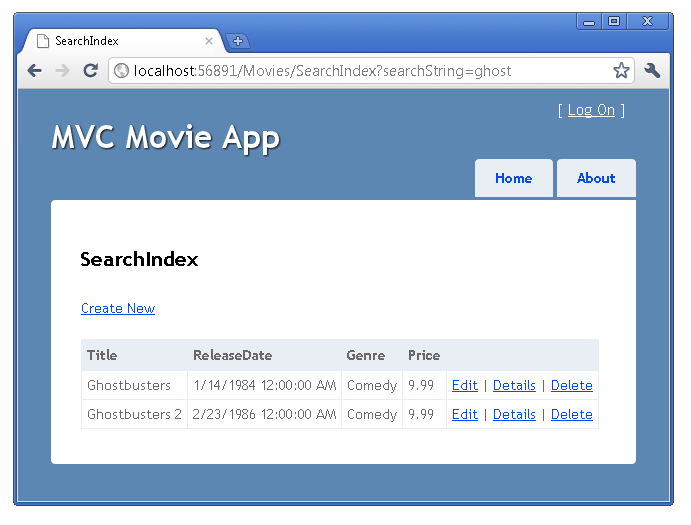Viewport: 691px width, 525px height.
Task: Click the MVC Movie App title
Action: click(x=166, y=138)
